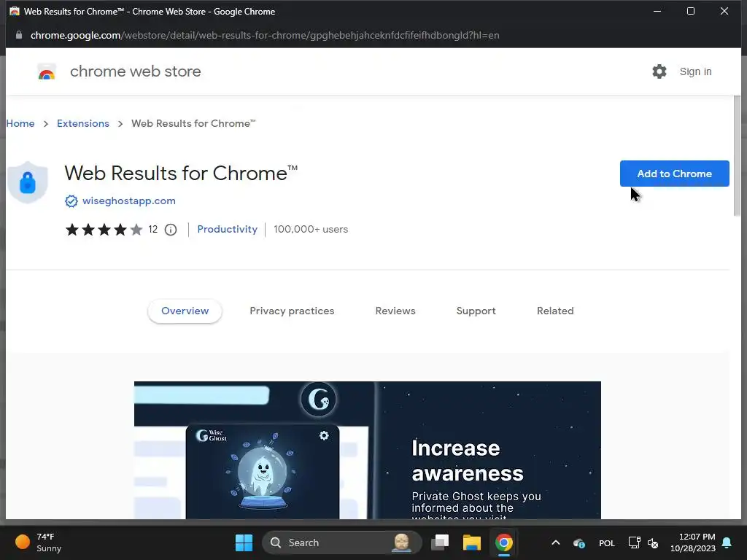Click the page's vertical scrollbar thumb

(737, 155)
